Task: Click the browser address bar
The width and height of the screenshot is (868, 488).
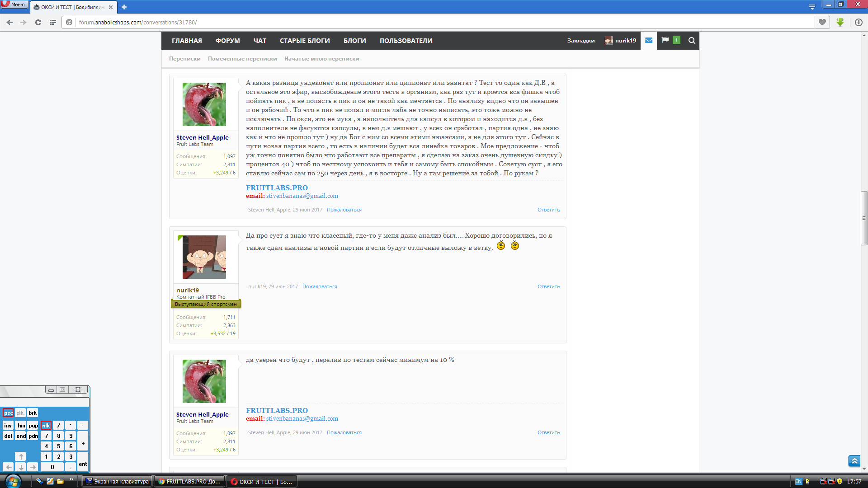Action: tap(407, 22)
